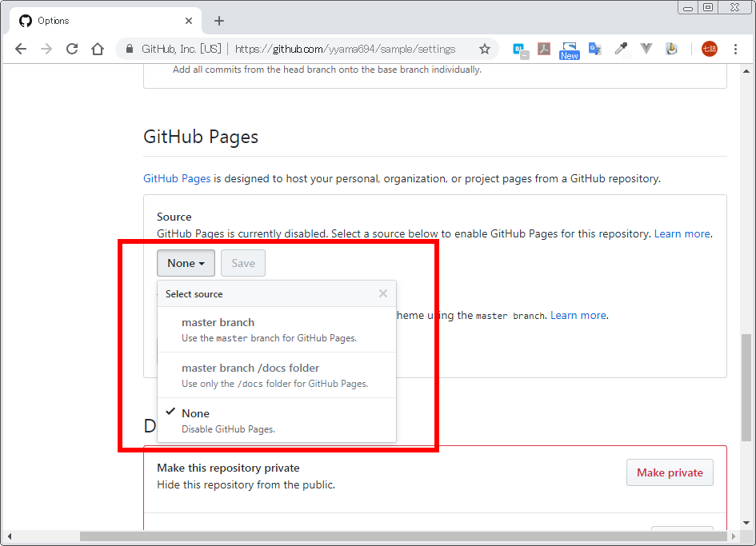
Task: Click the Save button
Action: [x=243, y=263]
